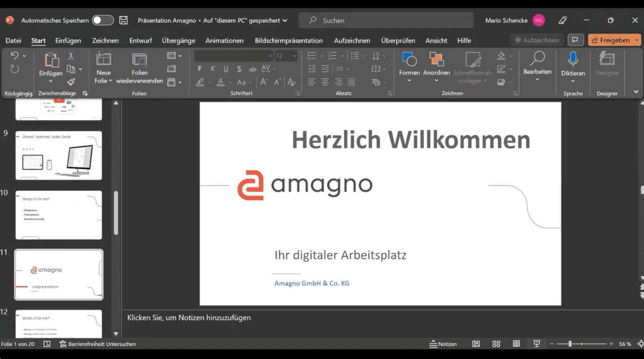Viewport: 644px width, 359px height.
Task: Click the Redo icon
Action: click(15, 69)
